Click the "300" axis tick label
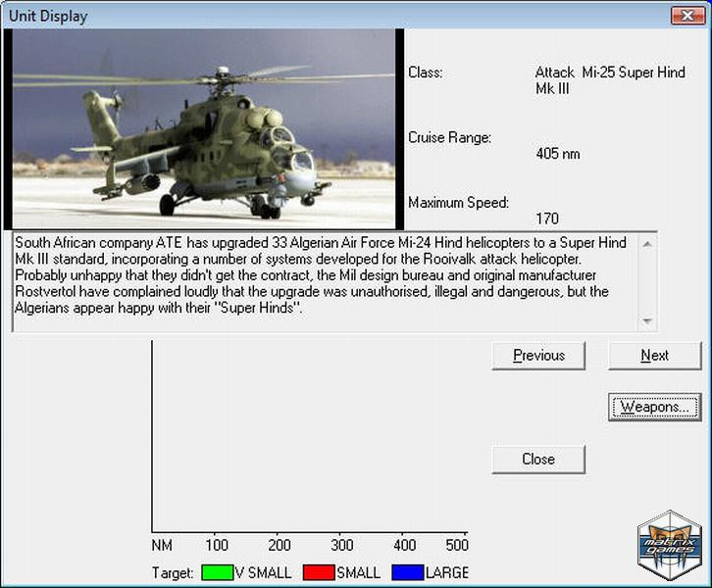 (342, 545)
